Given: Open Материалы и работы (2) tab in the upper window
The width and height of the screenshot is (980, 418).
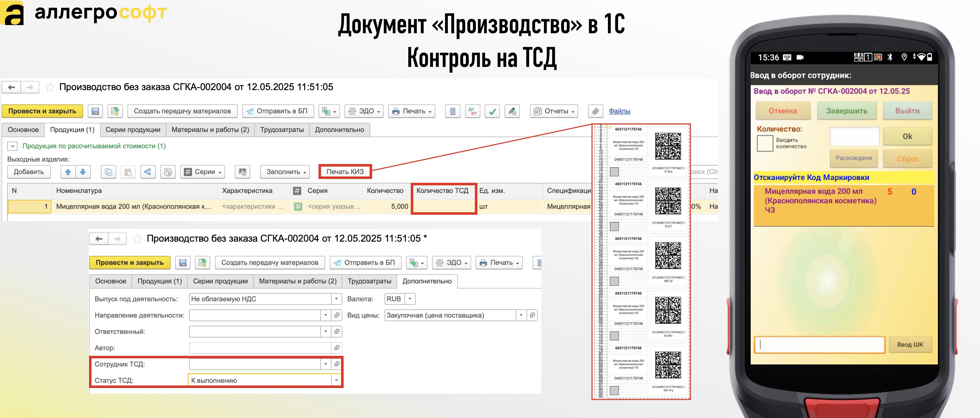Looking at the screenshot, I should click(210, 130).
